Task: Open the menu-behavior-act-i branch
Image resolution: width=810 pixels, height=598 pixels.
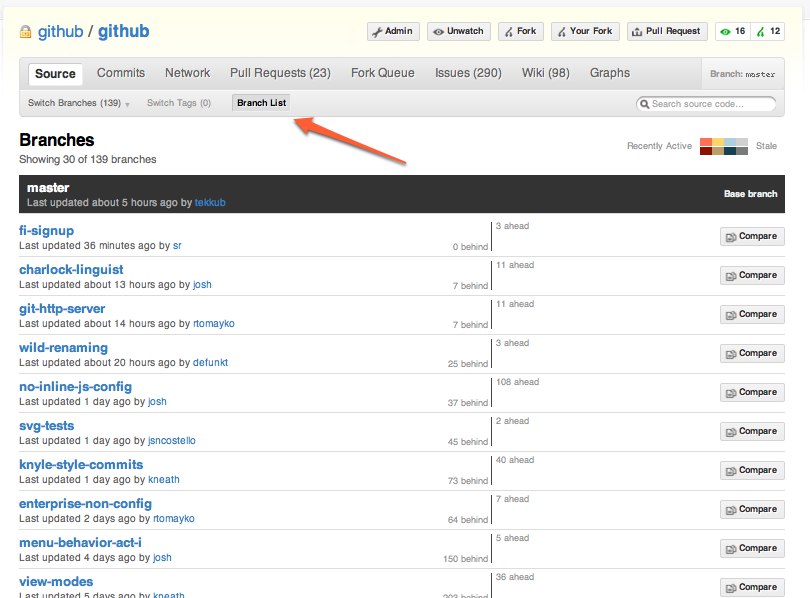Action: [x=80, y=543]
